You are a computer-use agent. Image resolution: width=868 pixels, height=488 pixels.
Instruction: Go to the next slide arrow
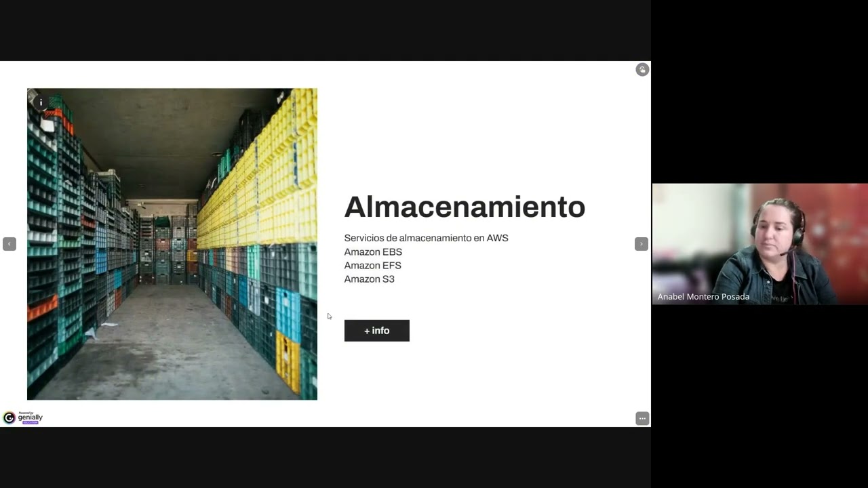click(x=641, y=244)
